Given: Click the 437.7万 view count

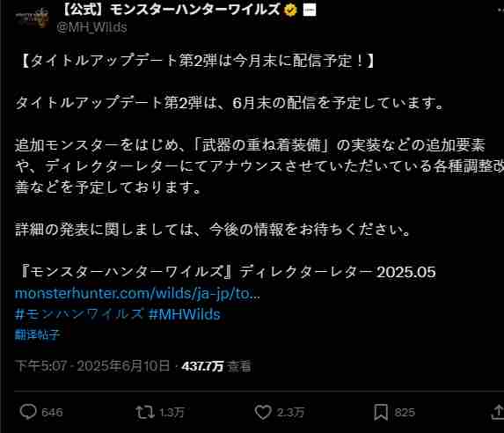Looking at the screenshot, I should click(x=202, y=366).
